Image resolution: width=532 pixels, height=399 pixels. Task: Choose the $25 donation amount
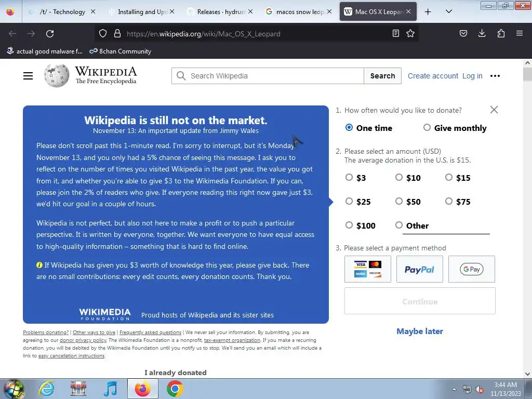point(349,201)
